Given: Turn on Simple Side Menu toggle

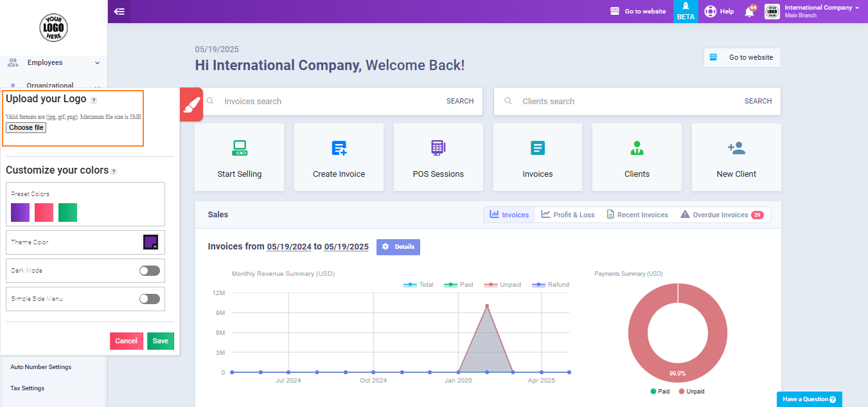Looking at the screenshot, I should pos(149,299).
